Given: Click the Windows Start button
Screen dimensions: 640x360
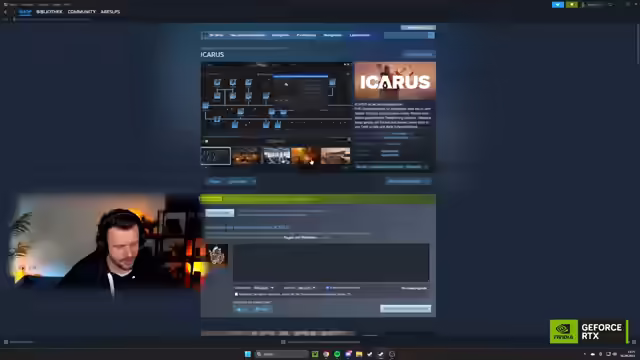Looking at the screenshot, I should (248, 354).
